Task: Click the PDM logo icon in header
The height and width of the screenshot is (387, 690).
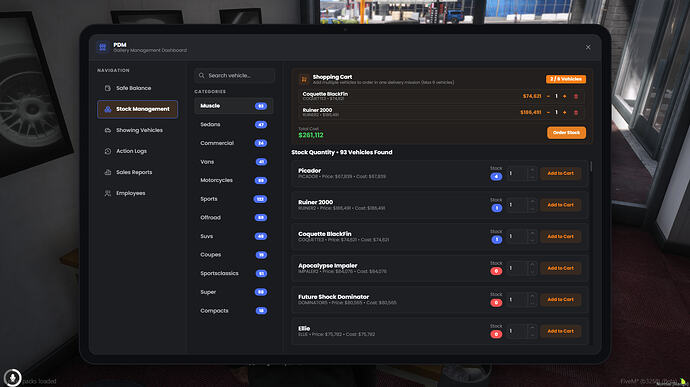Action: click(x=103, y=47)
